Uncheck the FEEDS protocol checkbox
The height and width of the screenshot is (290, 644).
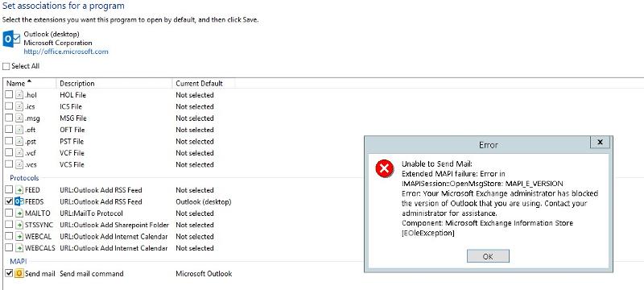[x=9, y=201]
